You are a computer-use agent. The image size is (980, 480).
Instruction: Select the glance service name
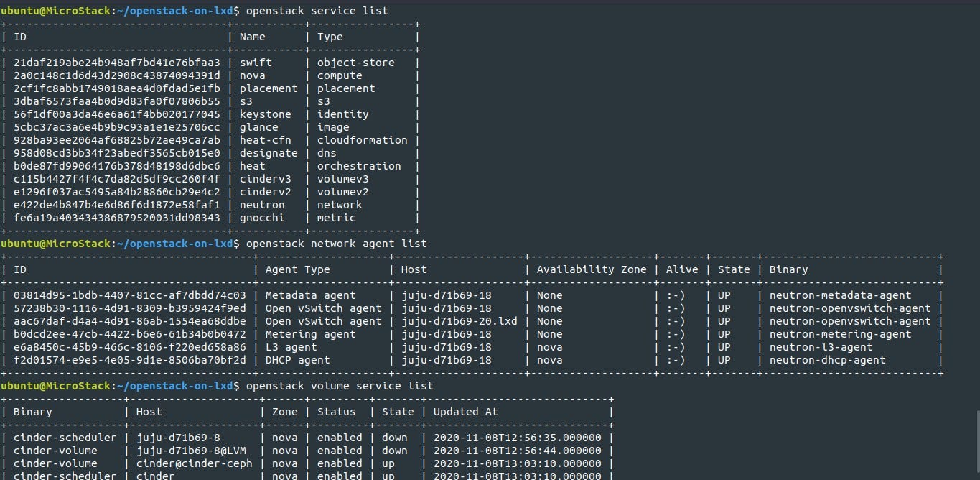[259, 127]
